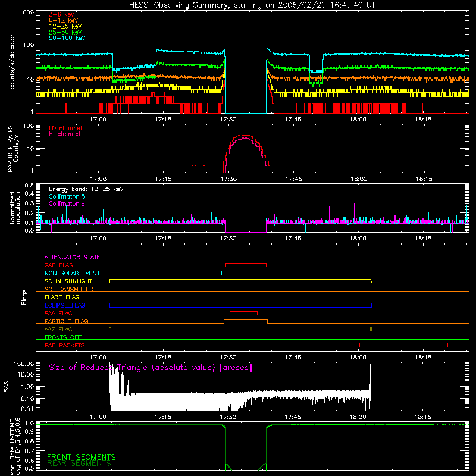The height and width of the screenshot is (476, 476).
Task: Click the 100.00 tick label on SAS axis
Action: [x=24, y=364]
